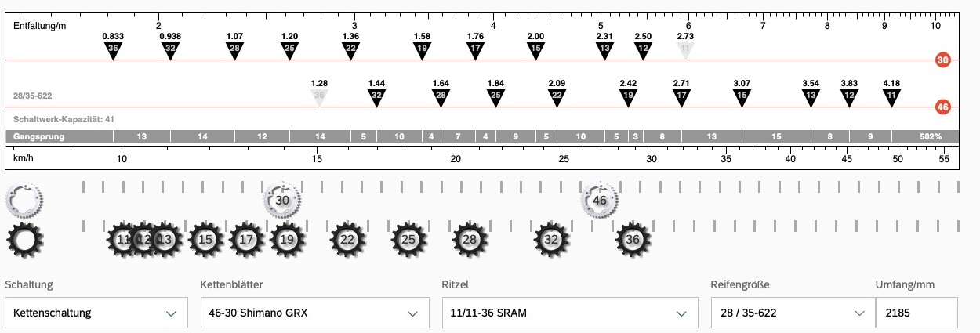The height and width of the screenshot is (333, 980).
Task: Select the 15-tooth sprocket gear icon
Action: (205, 240)
